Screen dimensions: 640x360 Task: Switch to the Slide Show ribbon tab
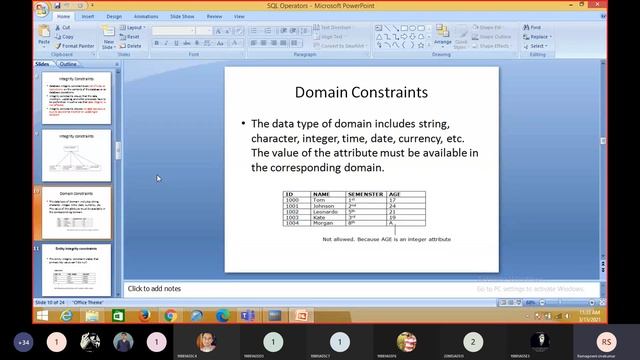pos(182,16)
